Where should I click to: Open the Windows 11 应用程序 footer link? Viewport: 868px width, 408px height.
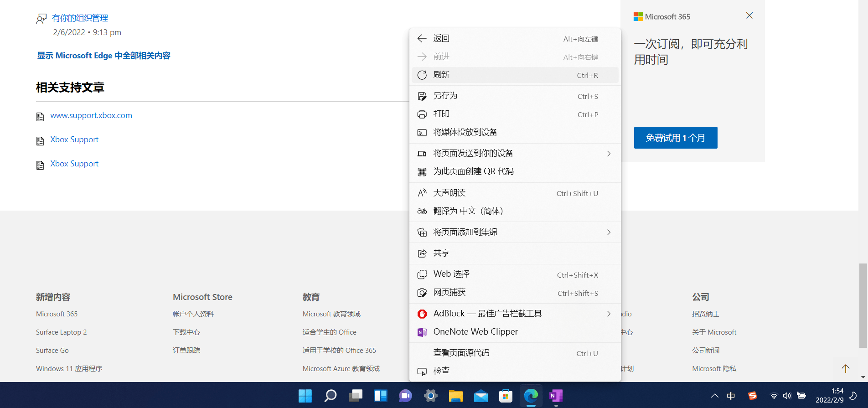(x=69, y=369)
